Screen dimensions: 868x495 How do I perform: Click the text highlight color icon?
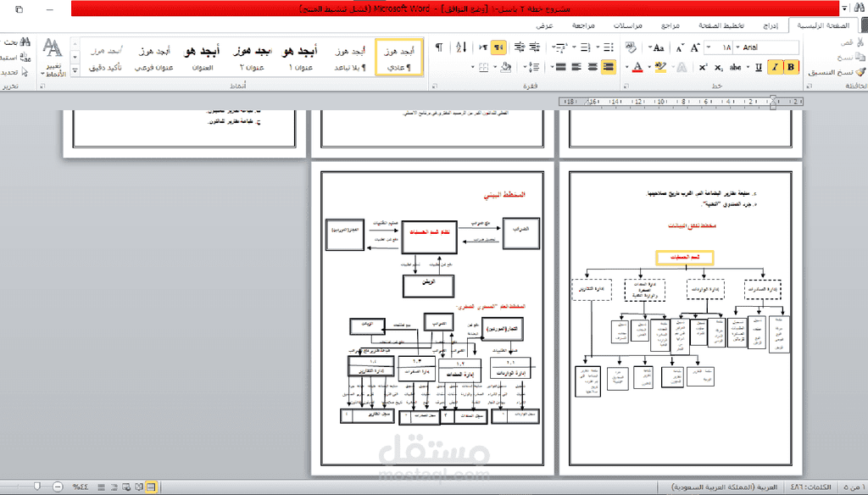click(659, 67)
